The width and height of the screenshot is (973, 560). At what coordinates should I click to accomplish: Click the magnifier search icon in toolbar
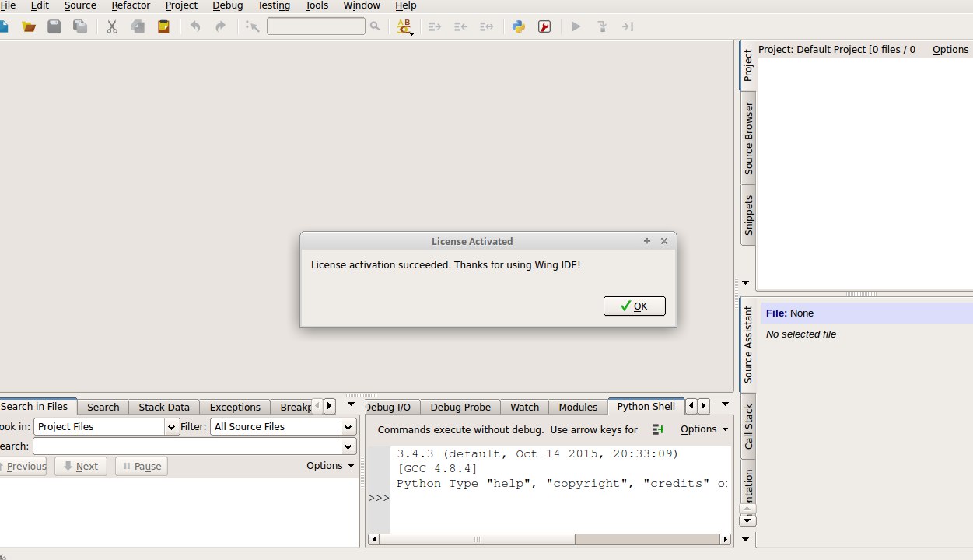click(375, 26)
